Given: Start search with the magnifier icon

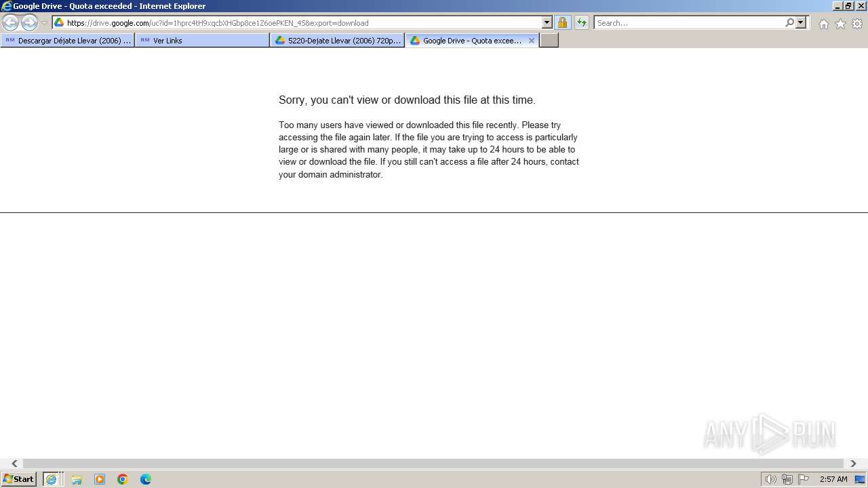Looking at the screenshot, I should pyautogui.click(x=789, y=22).
